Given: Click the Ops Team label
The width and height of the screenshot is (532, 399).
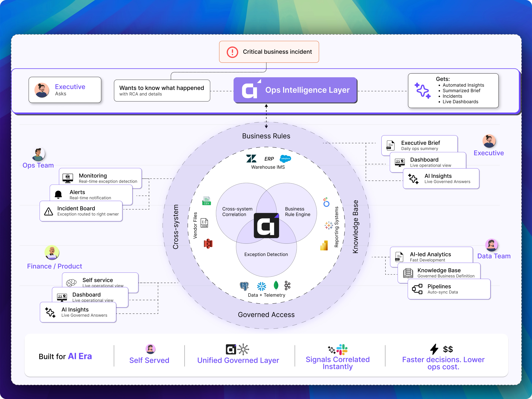Looking at the screenshot, I should click(x=38, y=166).
